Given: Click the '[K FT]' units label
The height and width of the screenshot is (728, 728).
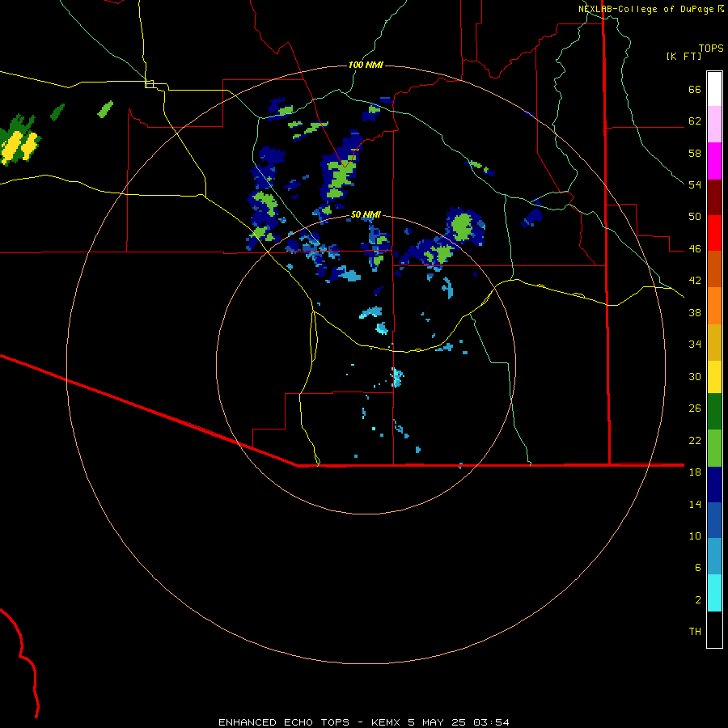Looking at the screenshot, I should [684, 56].
